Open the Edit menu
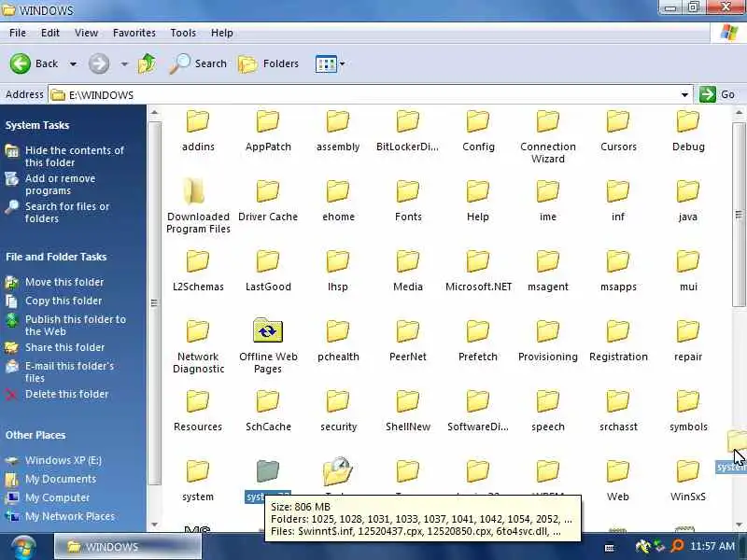747x560 pixels. pyautogui.click(x=50, y=33)
